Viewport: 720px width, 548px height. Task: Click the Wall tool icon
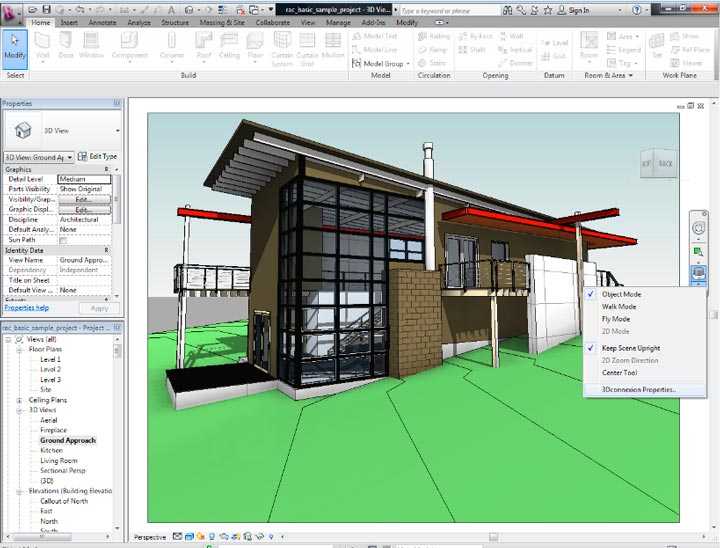pos(42,41)
